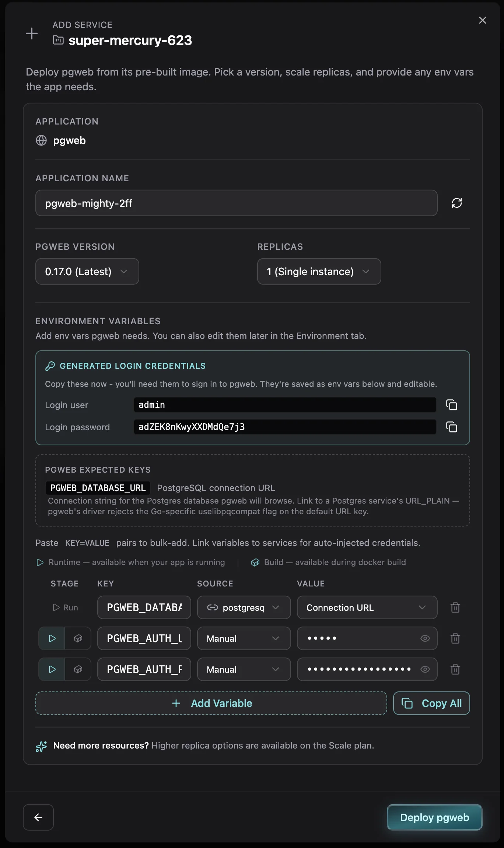This screenshot has height=848, width=504.
Task: Reveal the PGWEB_AUTH_P hidden value
Action: [x=425, y=669]
